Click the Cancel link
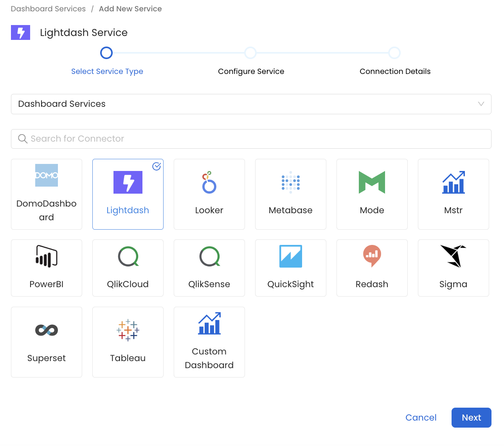504x446 pixels. coord(421,417)
